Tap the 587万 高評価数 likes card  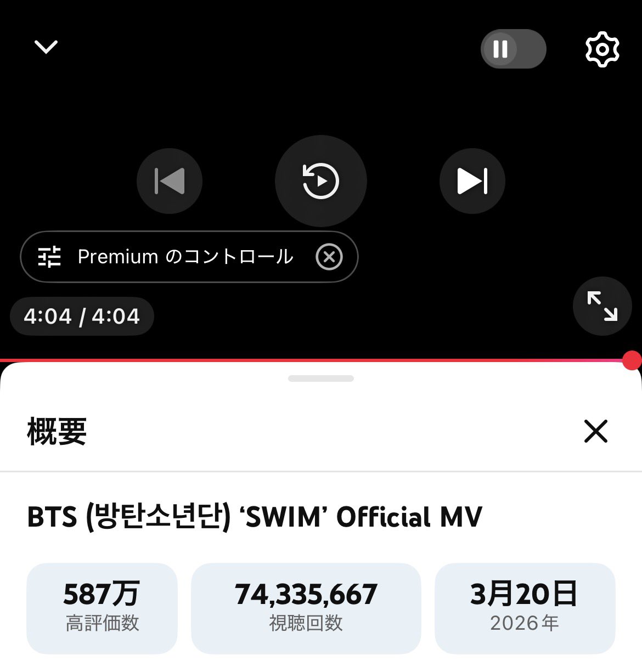click(x=102, y=608)
